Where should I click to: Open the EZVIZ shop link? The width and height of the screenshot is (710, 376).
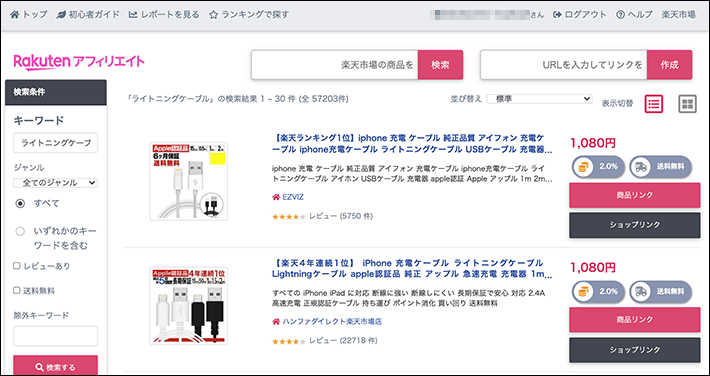tap(293, 197)
